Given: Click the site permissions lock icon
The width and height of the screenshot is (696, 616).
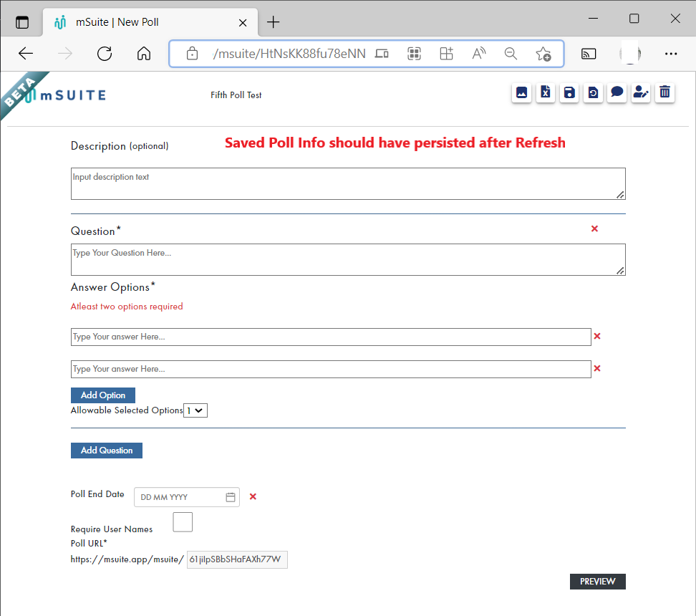Looking at the screenshot, I should tap(192, 53).
